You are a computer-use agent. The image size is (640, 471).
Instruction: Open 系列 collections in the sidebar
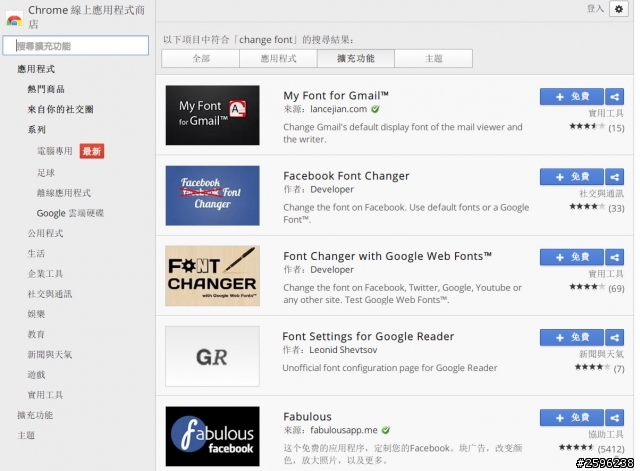coord(36,130)
